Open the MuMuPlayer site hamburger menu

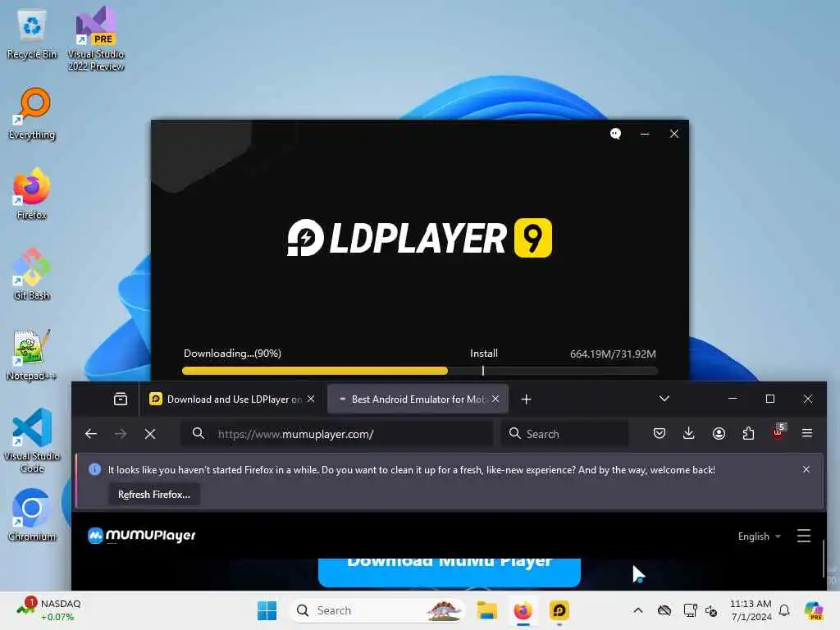804,536
